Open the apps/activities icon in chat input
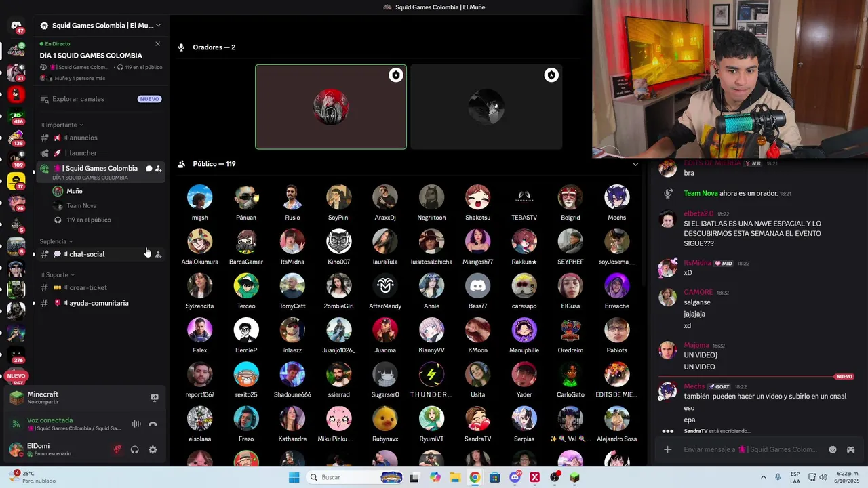Viewport: 868px width, 488px height. [850, 449]
